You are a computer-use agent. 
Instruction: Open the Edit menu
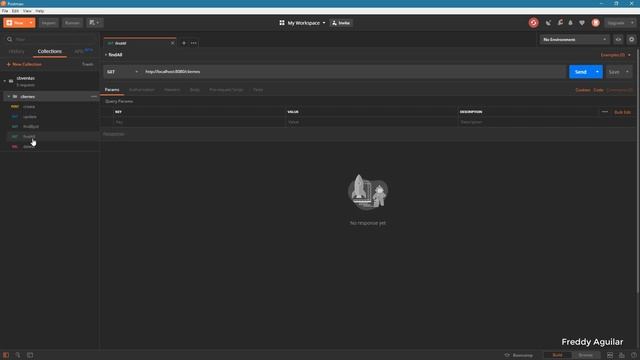point(15,11)
